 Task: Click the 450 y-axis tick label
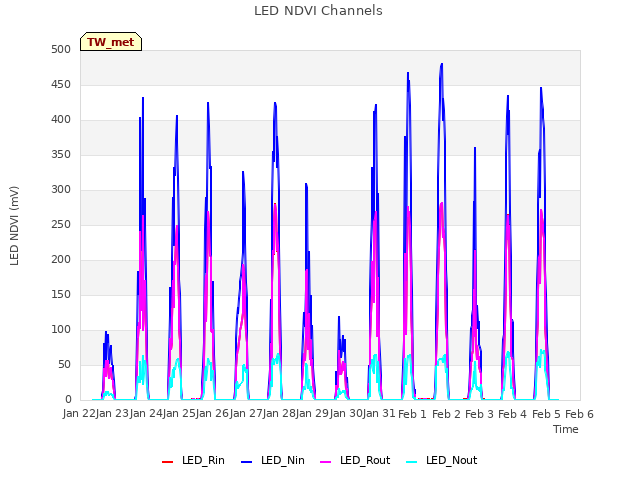click(61, 84)
